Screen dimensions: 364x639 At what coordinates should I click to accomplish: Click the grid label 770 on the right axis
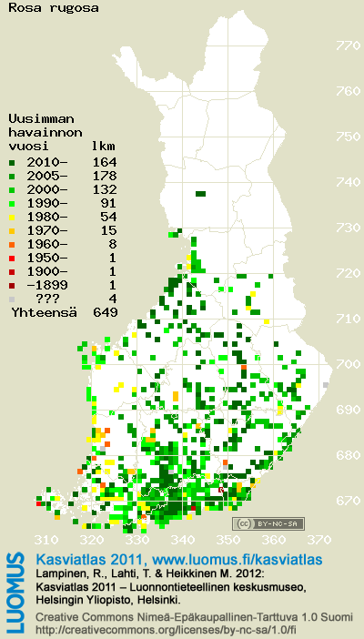[x=349, y=46]
